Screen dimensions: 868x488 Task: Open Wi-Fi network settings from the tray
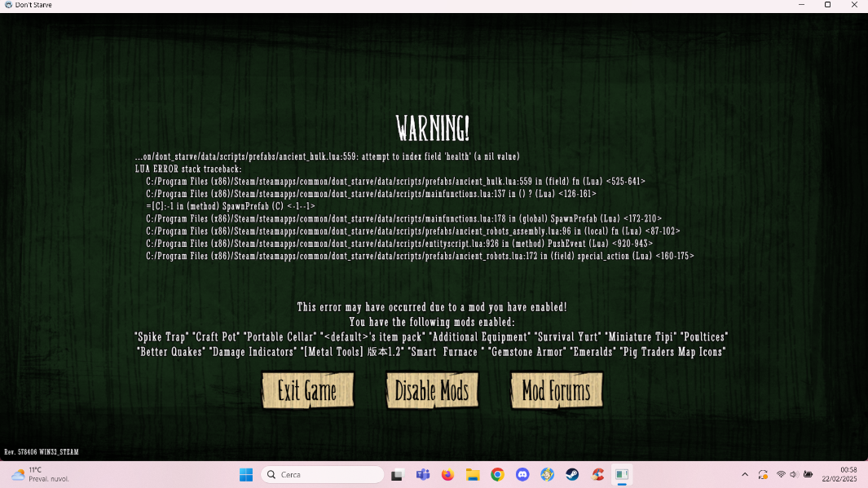click(x=781, y=474)
